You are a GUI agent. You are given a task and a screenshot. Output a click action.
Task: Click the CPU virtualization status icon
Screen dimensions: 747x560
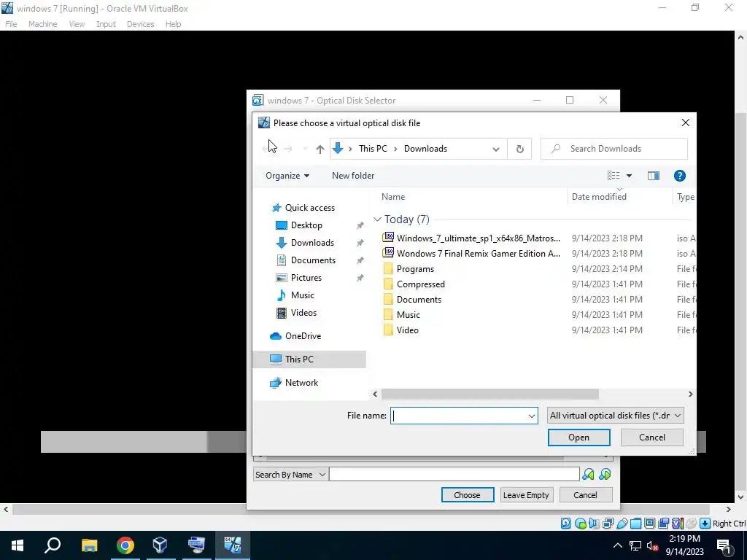tap(677, 524)
